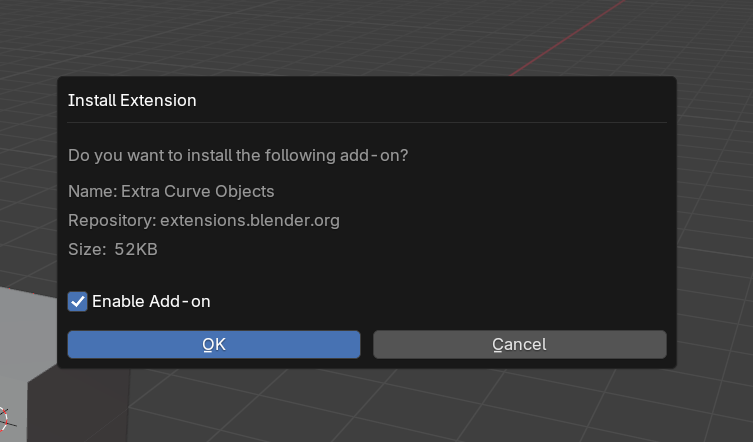The width and height of the screenshot is (753, 442).
Task: Toggle the Enable Add-on checkbox
Action: [78, 301]
